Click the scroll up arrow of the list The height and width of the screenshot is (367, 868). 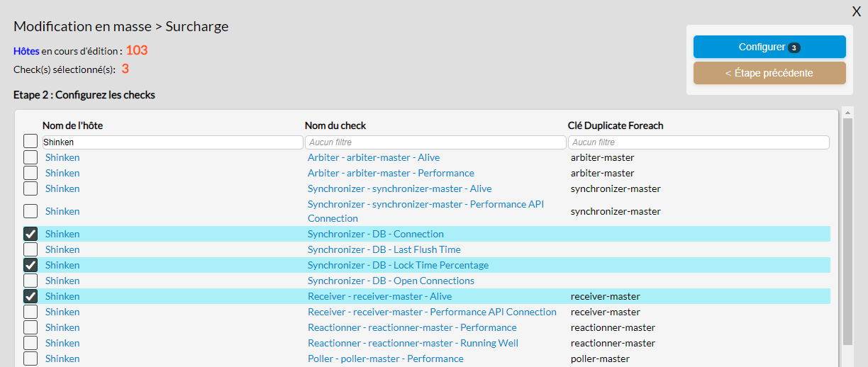[x=847, y=112]
